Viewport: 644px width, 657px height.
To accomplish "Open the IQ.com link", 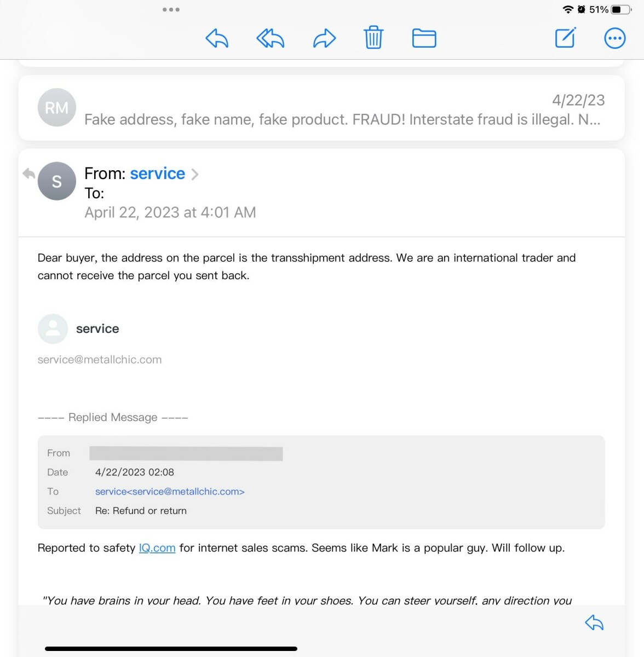I will tap(157, 548).
